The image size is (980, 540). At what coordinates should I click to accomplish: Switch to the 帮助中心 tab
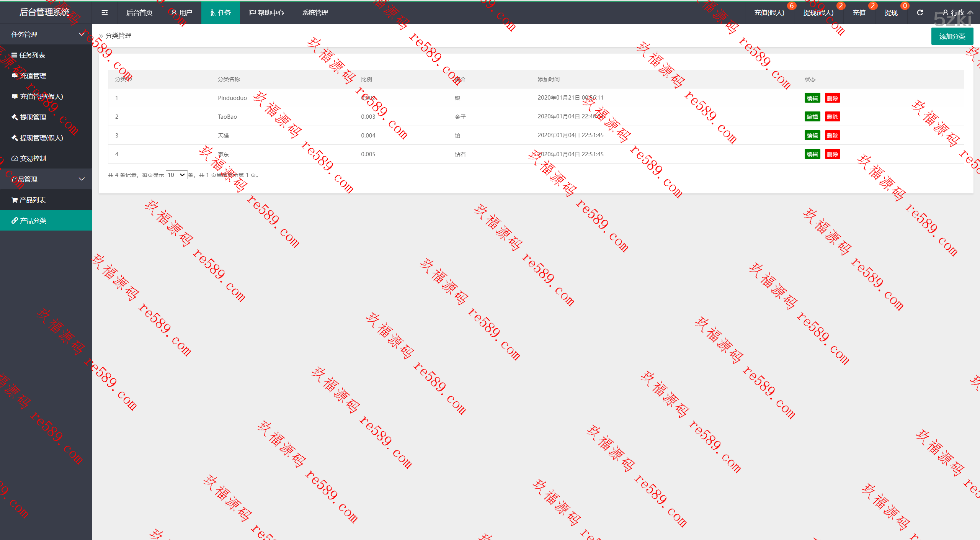(266, 13)
